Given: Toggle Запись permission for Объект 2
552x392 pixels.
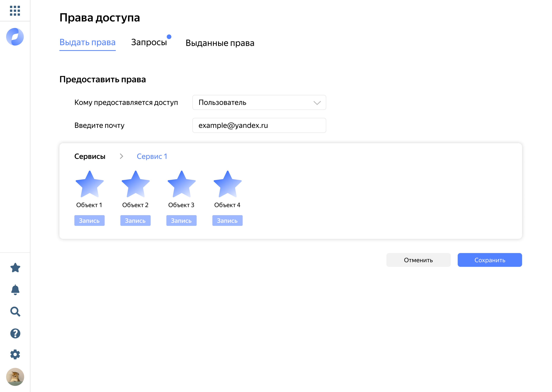Looking at the screenshot, I should click(135, 221).
